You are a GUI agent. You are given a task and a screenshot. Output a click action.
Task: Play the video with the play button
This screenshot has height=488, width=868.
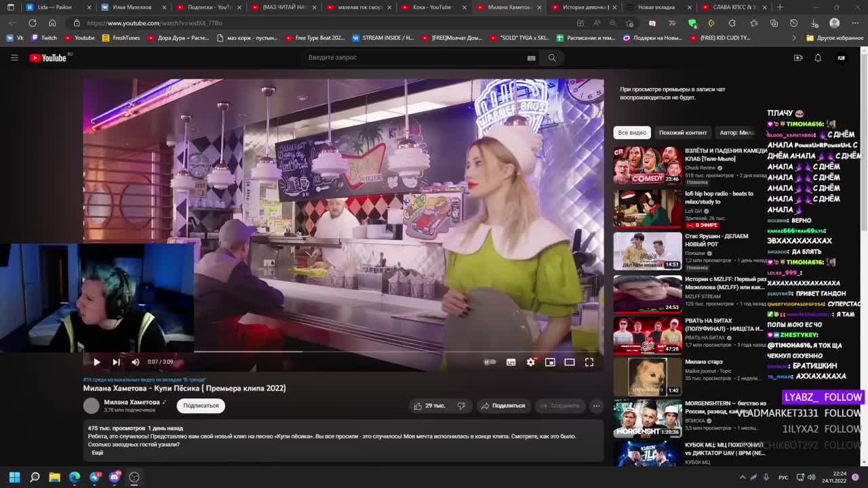point(96,362)
